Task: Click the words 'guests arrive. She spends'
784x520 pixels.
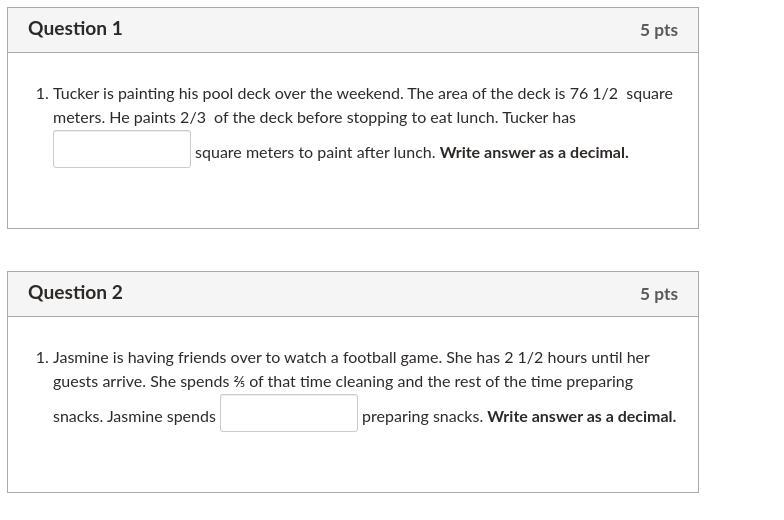Action: click(141, 382)
